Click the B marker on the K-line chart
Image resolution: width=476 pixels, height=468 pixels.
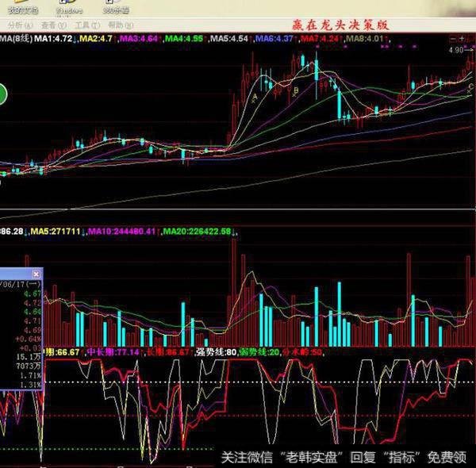[x=296, y=90]
